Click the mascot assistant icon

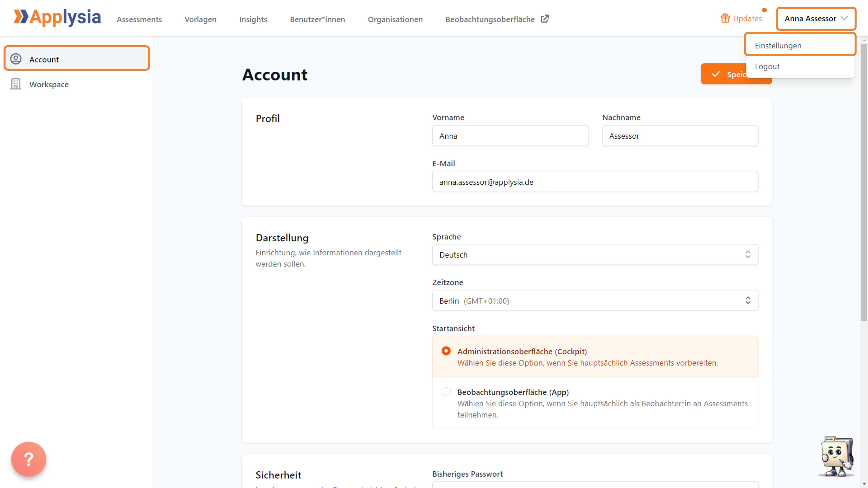[837, 456]
